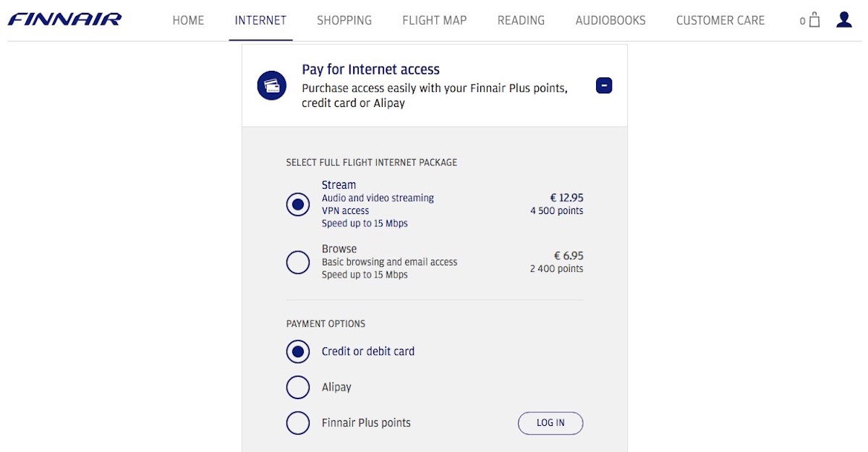
Task: Click the INTERNET tab
Action: click(x=260, y=20)
